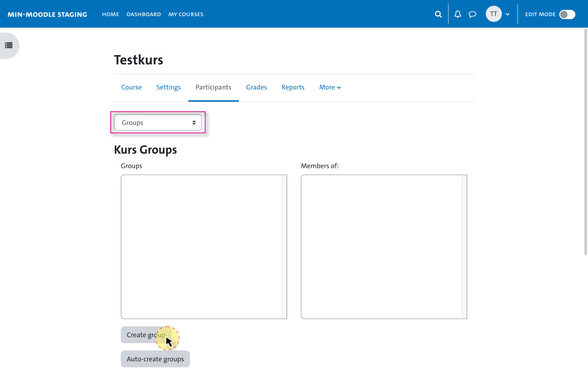Click the Groups list box scrollbar
588x368 pixels.
pyautogui.click(x=284, y=247)
